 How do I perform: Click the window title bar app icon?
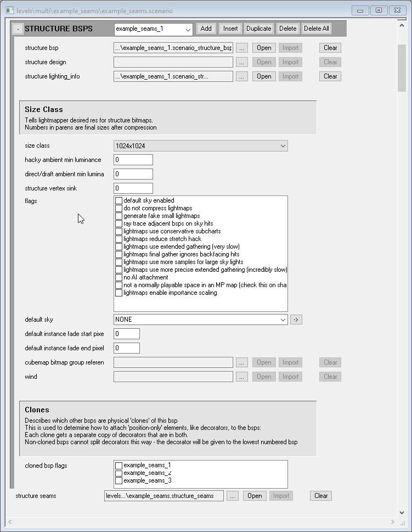(x=9, y=10)
